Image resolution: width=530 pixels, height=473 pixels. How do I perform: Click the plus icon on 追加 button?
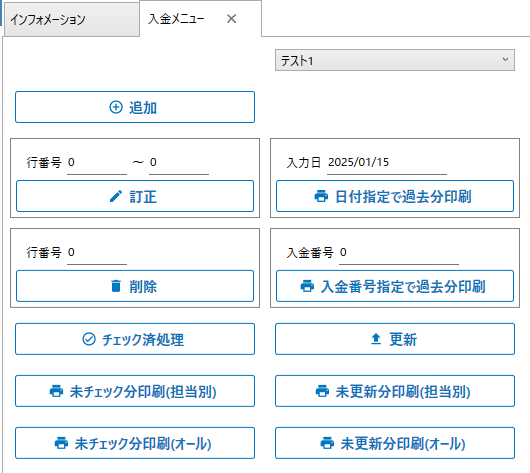tap(116, 107)
